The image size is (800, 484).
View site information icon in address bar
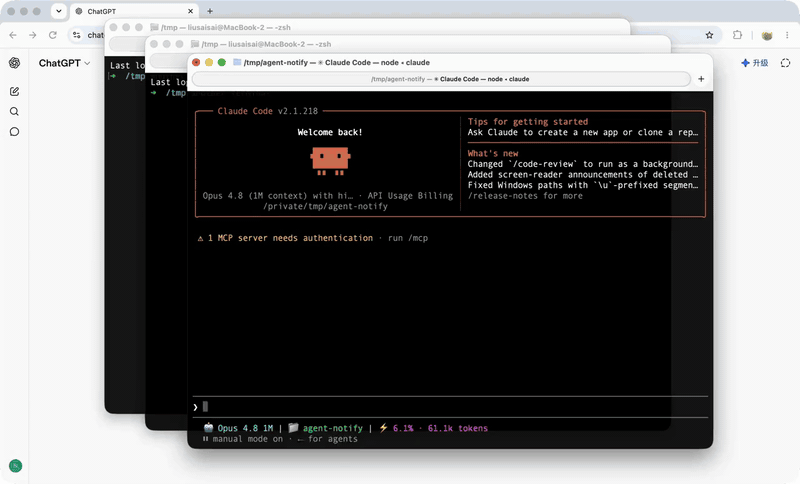77,35
